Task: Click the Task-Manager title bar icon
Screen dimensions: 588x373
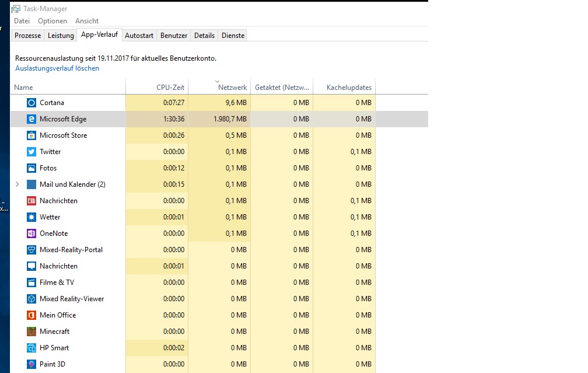Action: pyautogui.click(x=16, y=9)
